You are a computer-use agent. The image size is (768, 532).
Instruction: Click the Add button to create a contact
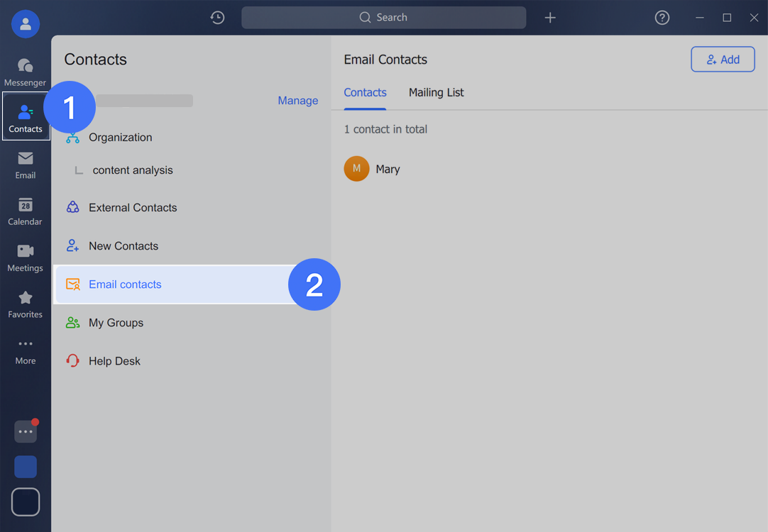click(x=723, y=59)
